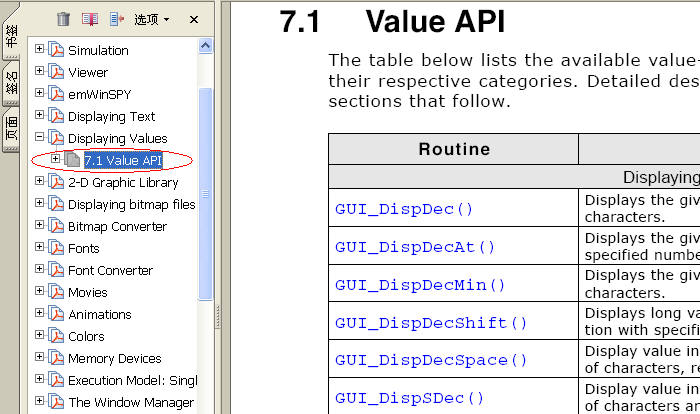Image resolution: width=700 pixels, height=414 pixels.
Task: Click The Window Manager PDF icon
Action: point(56,401)
